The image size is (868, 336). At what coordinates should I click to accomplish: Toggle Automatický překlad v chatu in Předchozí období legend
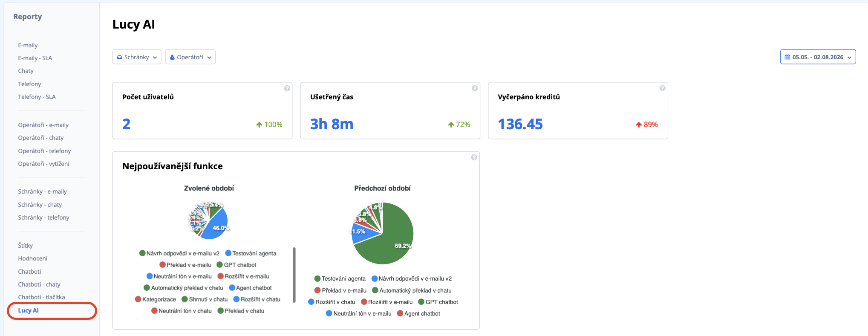[x=412, y=290]
